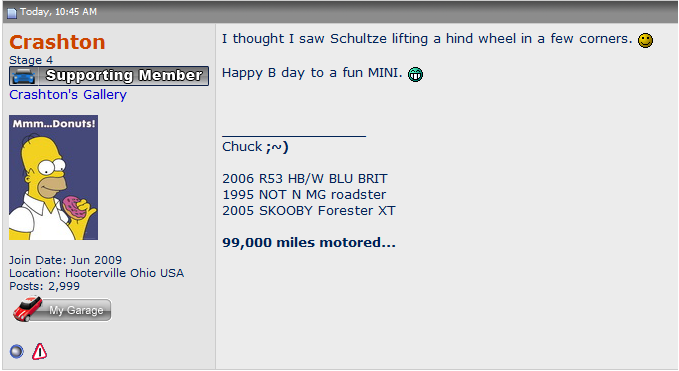Report post using the red warning triangle
679x371 pixels.
pos(39,351)
